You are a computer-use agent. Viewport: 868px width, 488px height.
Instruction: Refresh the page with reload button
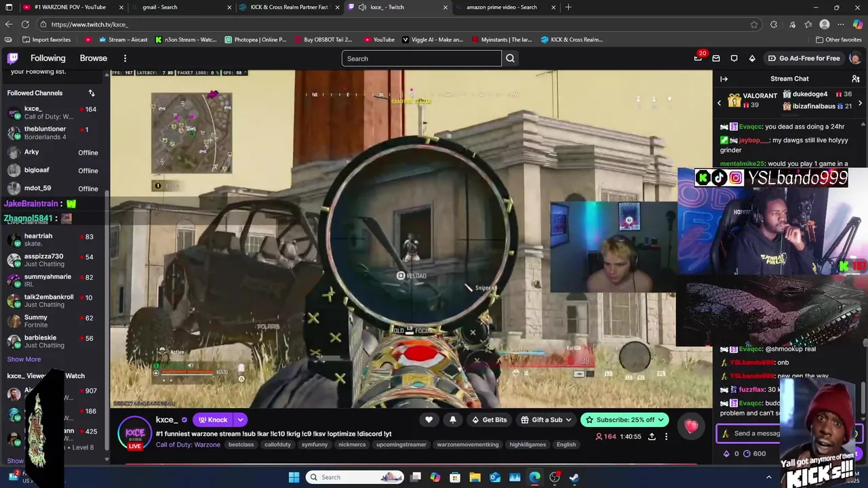click(25, 24)
